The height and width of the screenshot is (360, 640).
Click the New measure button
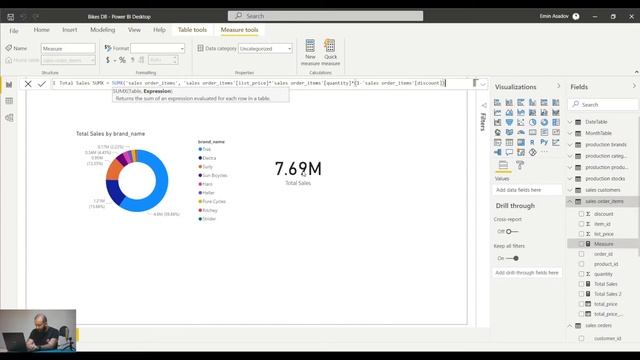[310, 52]
